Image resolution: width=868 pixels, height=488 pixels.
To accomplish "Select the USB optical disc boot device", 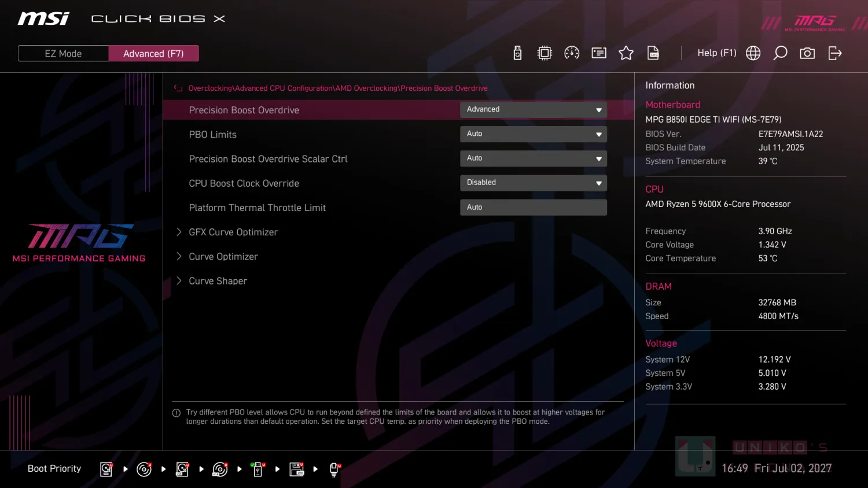I will (x=220, y=469).
